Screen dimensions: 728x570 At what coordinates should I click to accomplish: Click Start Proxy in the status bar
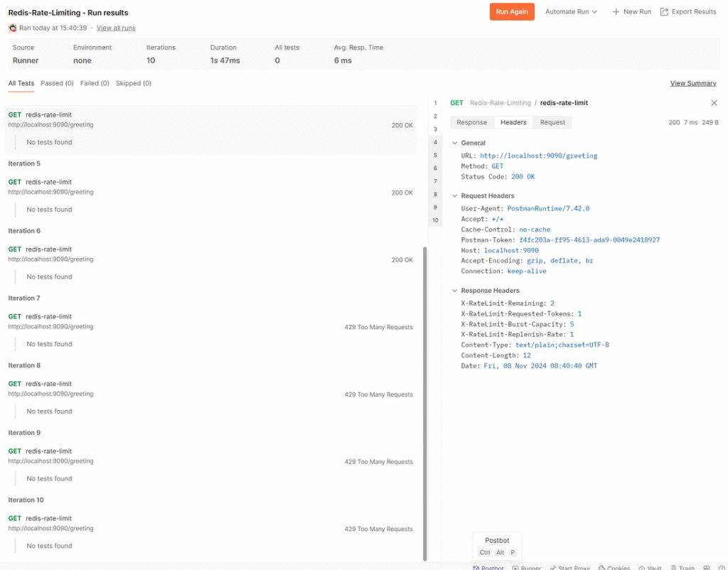(x=569, y=568)
